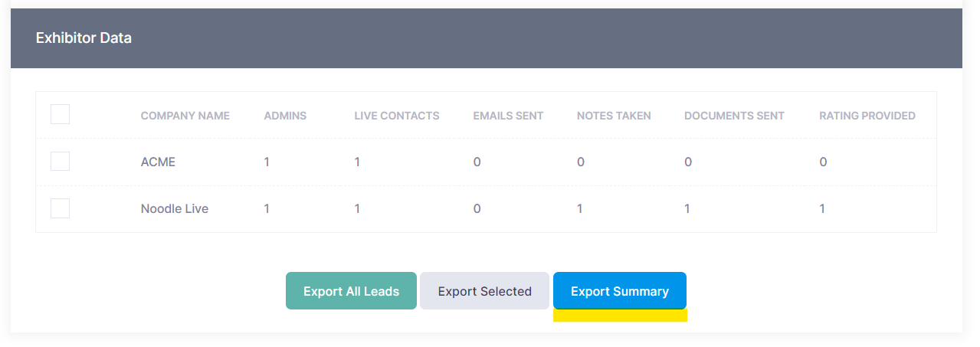This screenshot has width=980, height=347.
Task: Click the Live Contacts column header
Action: [x=396, y=116]
